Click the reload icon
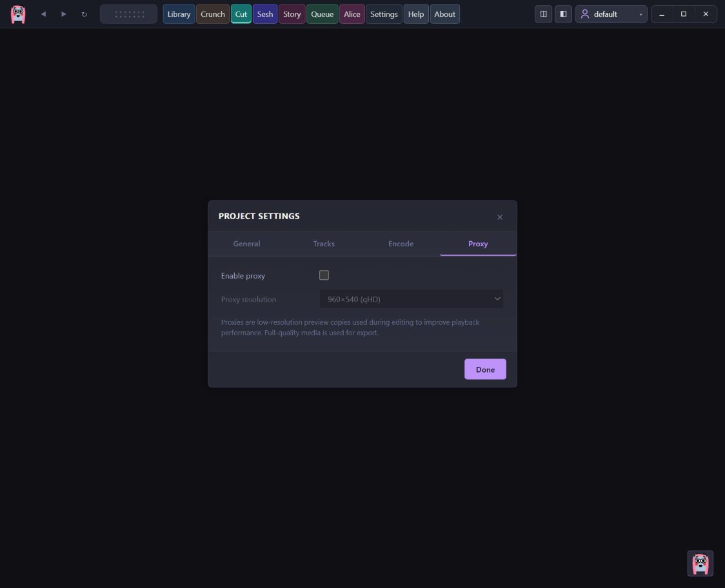725x588 pixels. [x=84, y=14]
